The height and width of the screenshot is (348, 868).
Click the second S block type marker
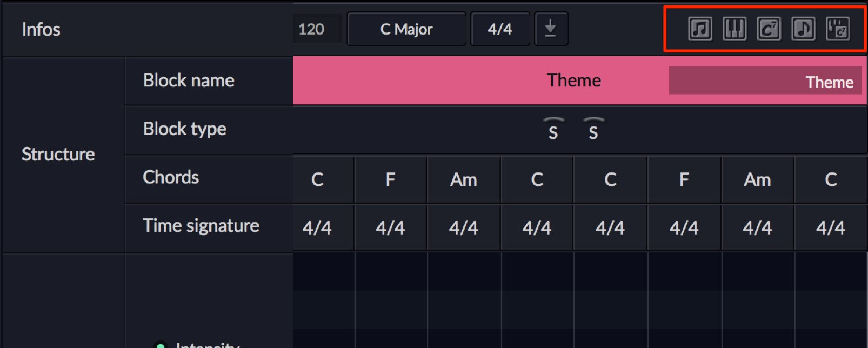593,129
